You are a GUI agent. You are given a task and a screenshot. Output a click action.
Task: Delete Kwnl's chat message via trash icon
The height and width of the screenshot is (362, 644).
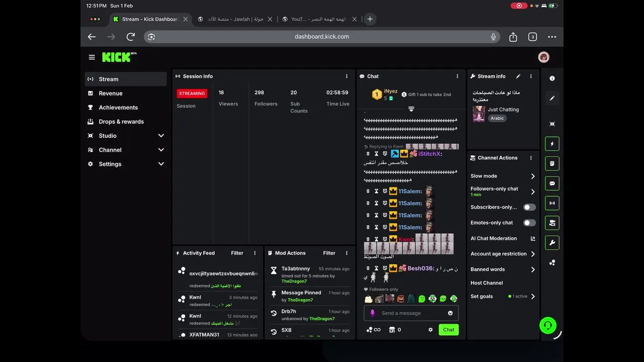(368, 239)
